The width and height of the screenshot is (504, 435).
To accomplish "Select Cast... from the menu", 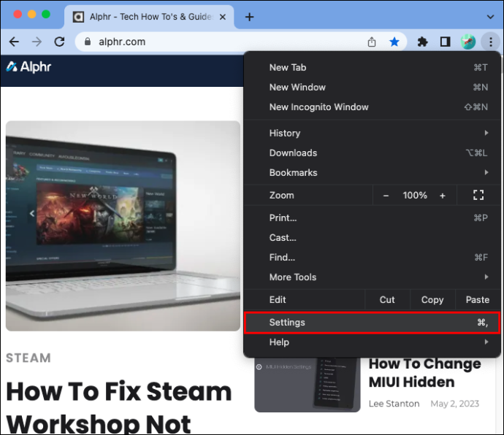I will coord(372,238).
